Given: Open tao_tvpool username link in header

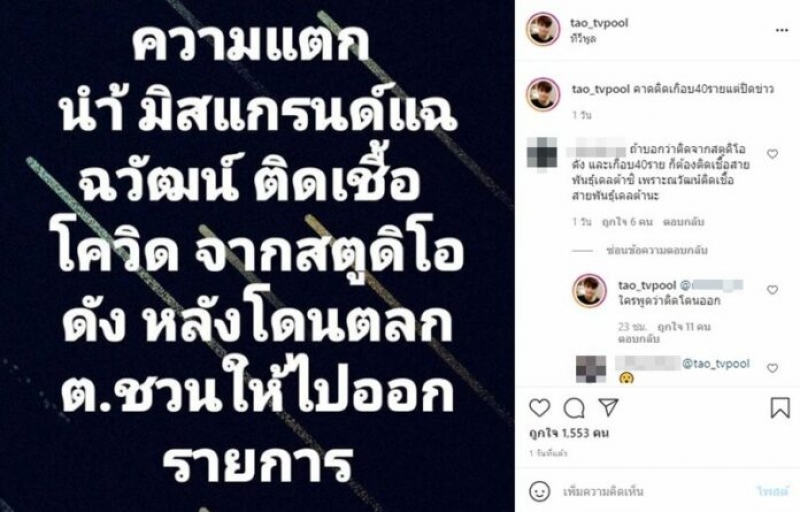Looking at the screenshot, I should point(599,23).
